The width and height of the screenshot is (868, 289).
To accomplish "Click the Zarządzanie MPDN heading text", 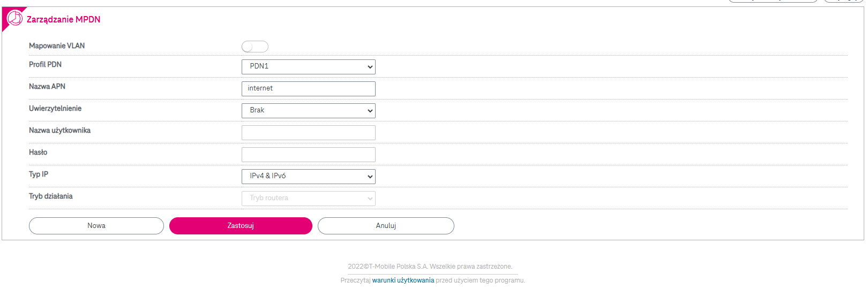I will click(63, 19).
